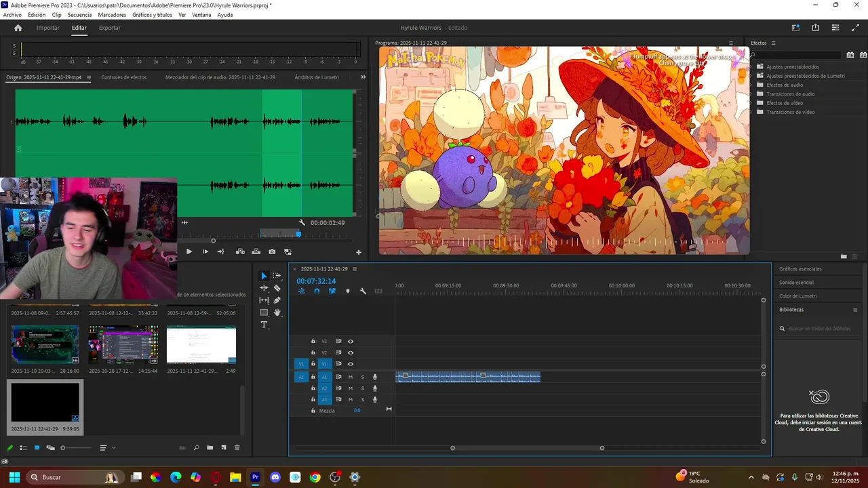Switch Project panel to list view

(24, 448)
